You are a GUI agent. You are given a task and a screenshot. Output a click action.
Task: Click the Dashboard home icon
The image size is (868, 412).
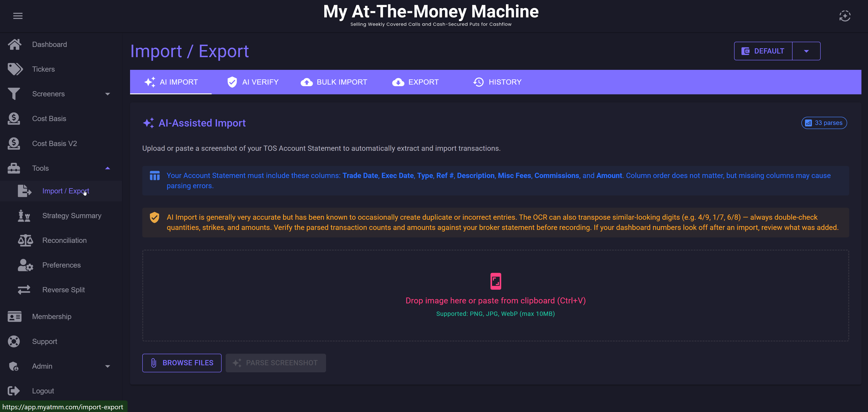point(15,44)
